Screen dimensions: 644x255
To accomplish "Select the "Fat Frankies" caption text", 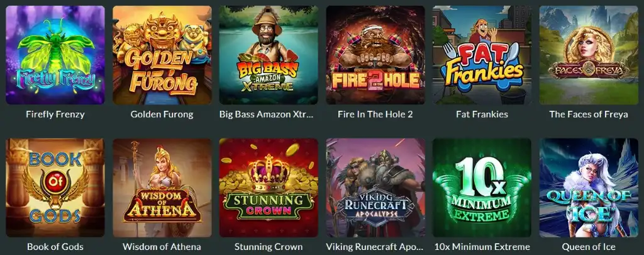I will [x=482, y=115].
